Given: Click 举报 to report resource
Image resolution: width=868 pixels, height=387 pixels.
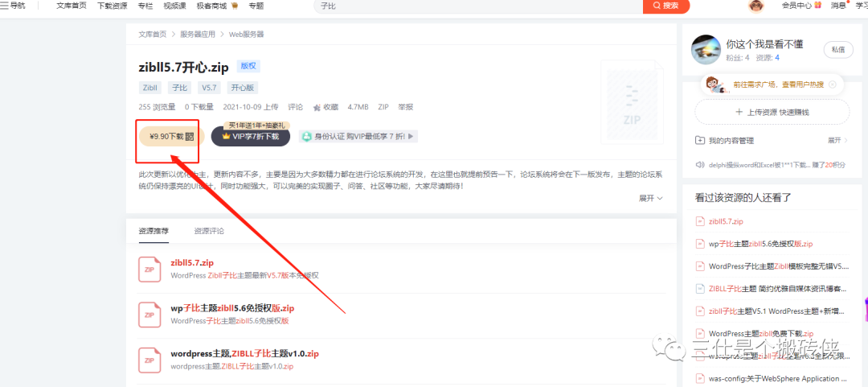Looking at the screenshot, I should tap(406, 107).
